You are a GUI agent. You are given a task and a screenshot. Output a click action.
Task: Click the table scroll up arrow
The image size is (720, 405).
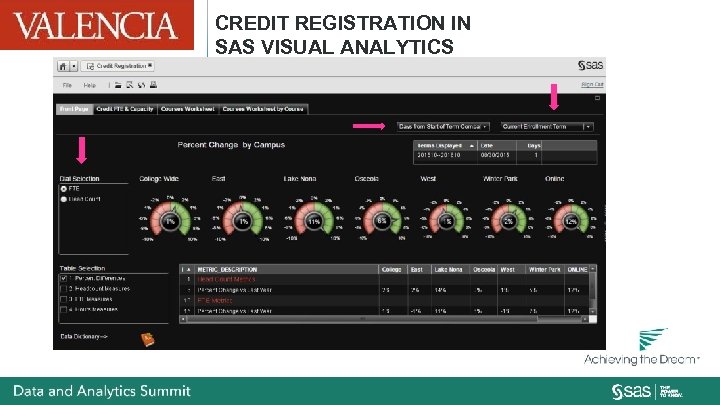(x=593, y=268)
